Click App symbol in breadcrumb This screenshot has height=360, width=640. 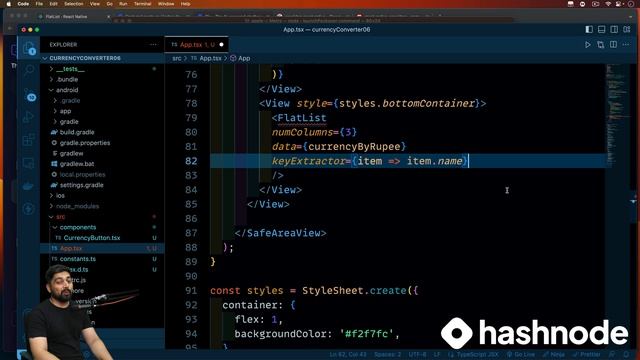pos(244,58)
